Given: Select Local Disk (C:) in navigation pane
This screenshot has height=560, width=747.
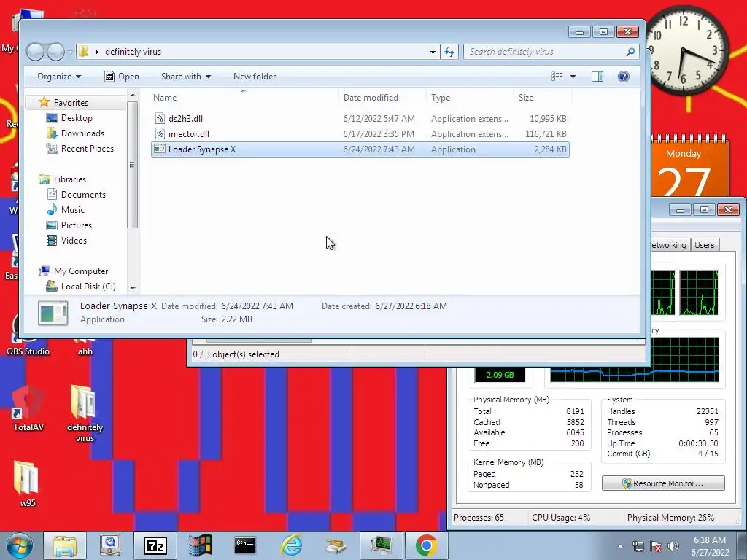Looking at the screenshot, I should click(x=88, y=286).
